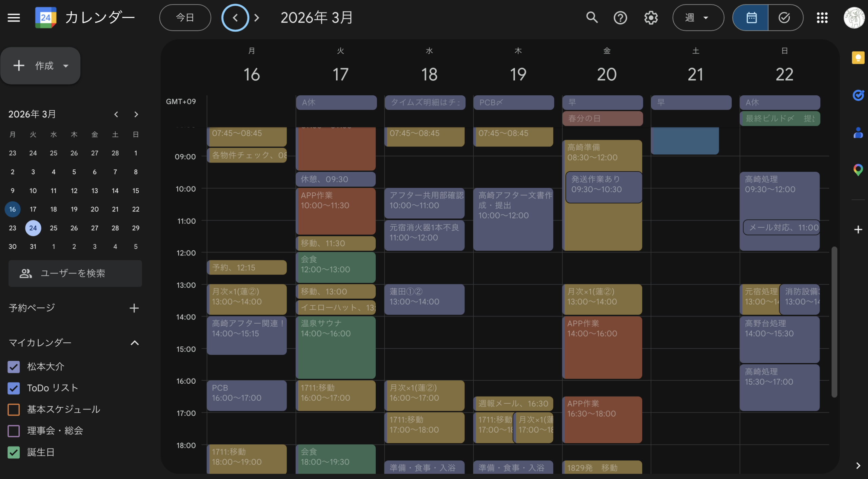The height and width of the screenshot is (479, 868).
Task: Open the 週 view dropdown
Action: (x=698, y=18)
